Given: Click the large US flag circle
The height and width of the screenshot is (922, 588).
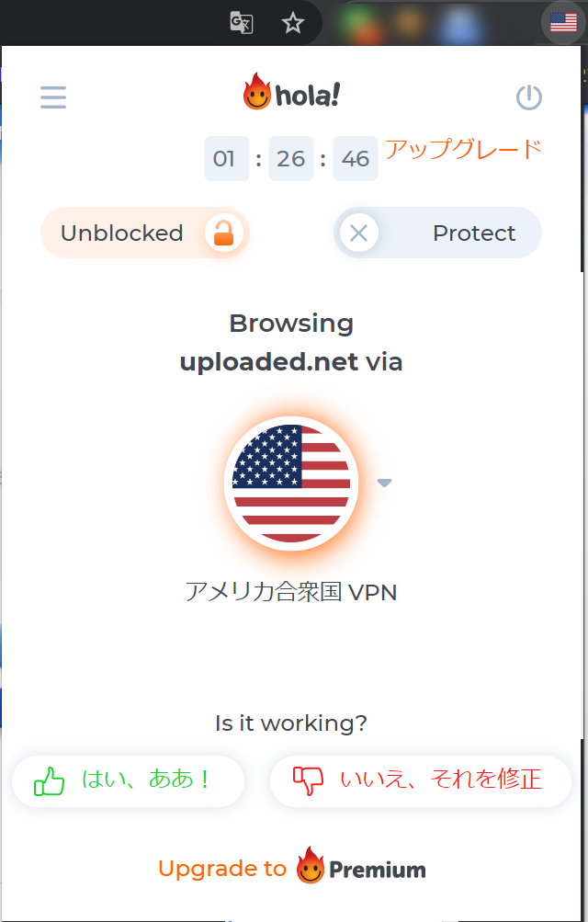Looking at the screenshot, I should click(291, 484).
